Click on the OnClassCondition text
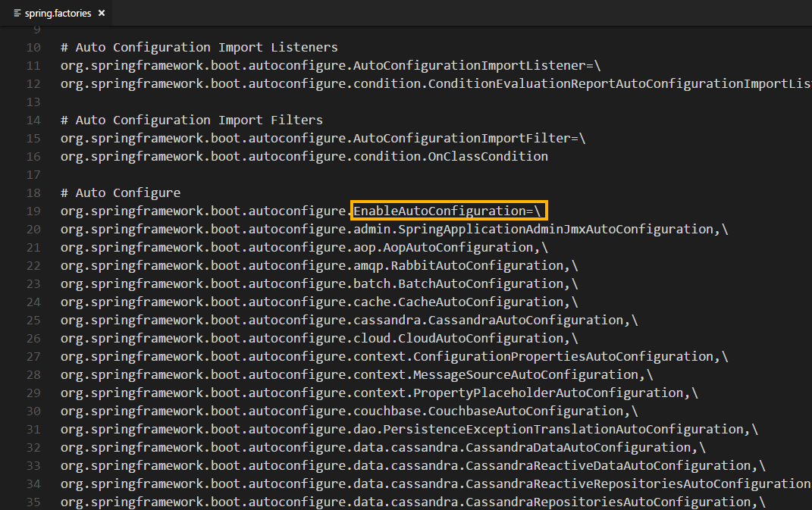Viewport: 812px width, 510px height. [488, 156]
